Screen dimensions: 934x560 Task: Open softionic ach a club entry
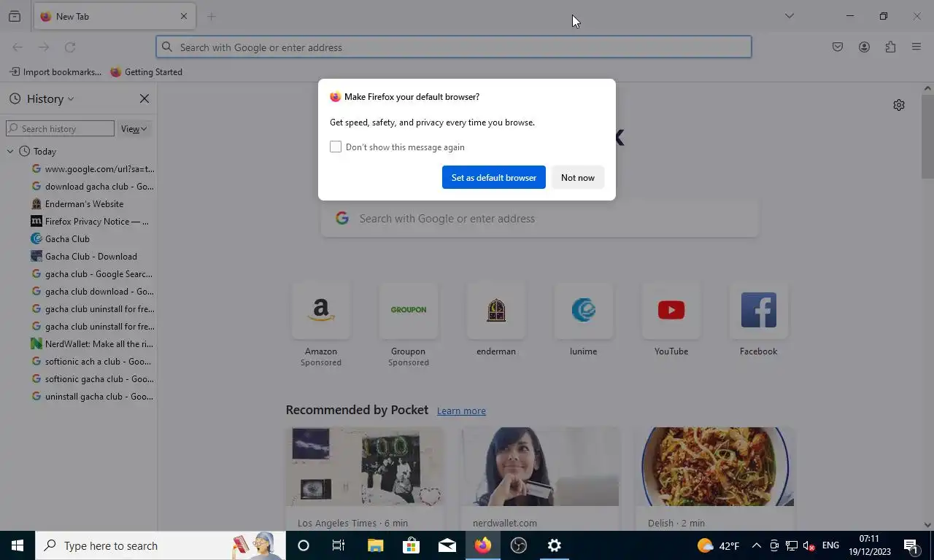tap(92, 362)
